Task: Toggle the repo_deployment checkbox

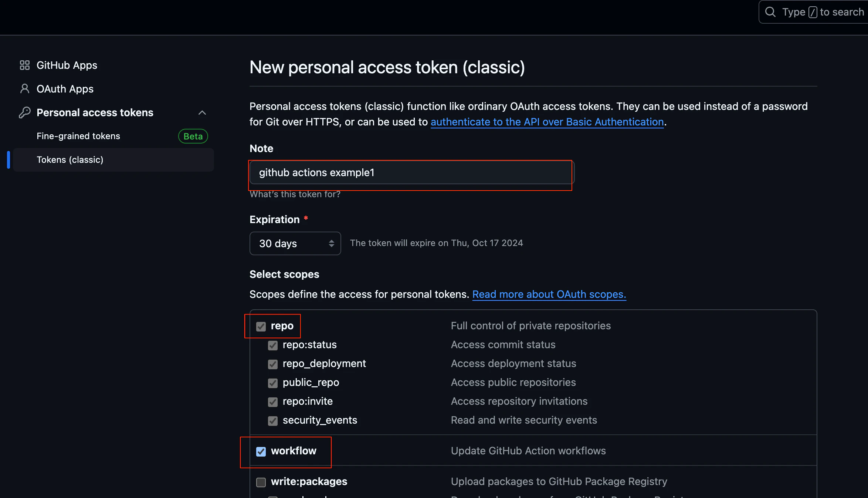Action: pos(273,364)
